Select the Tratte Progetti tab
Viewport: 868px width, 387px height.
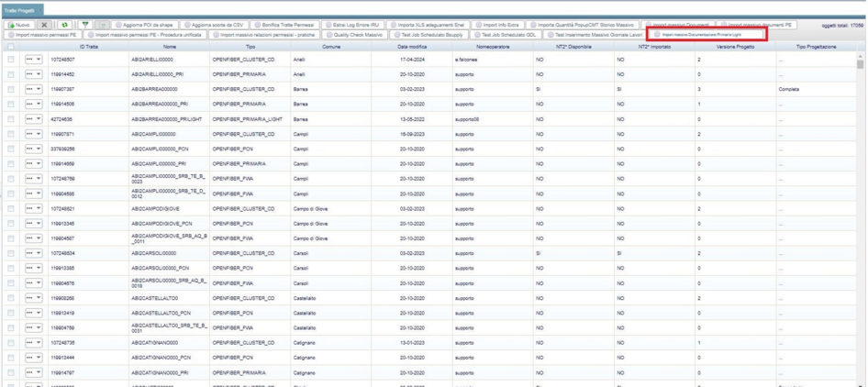(22, 10)
